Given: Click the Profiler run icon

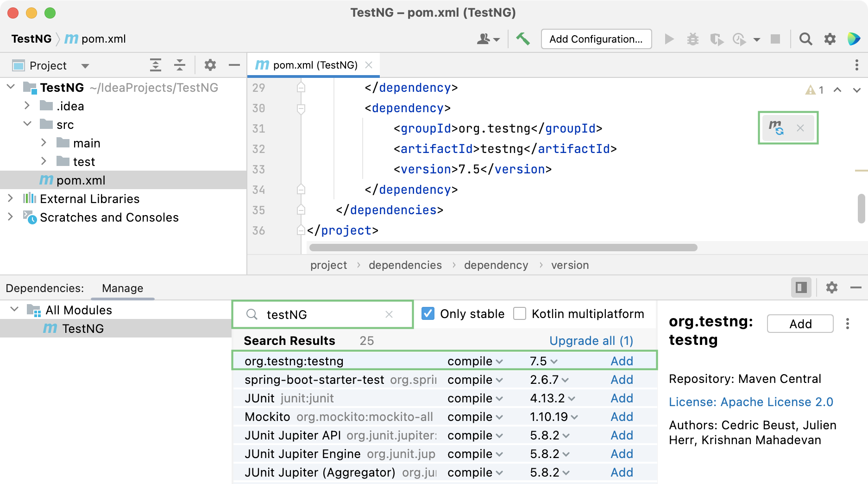Looking at the screenshot, I should pyautogui.click(x=740, y=39).
